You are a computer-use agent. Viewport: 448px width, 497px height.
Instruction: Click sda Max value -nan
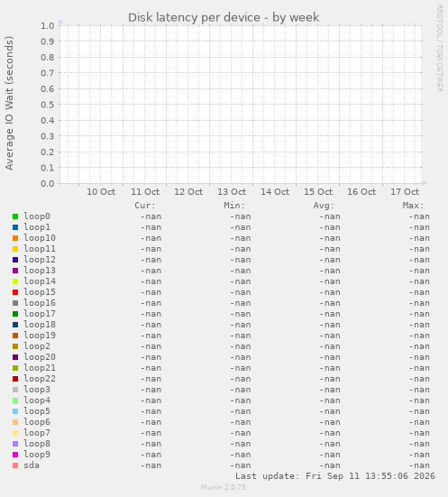pos(419,465)
